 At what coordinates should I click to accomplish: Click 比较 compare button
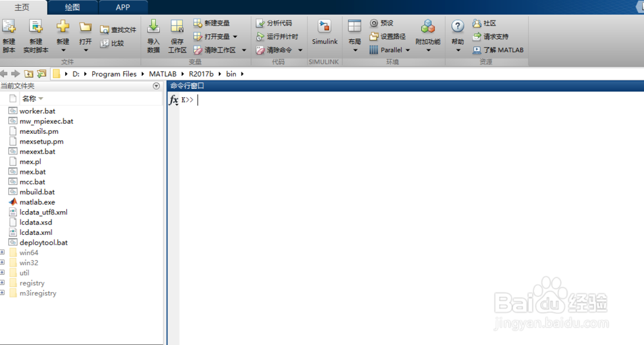(x=113, y=43)
